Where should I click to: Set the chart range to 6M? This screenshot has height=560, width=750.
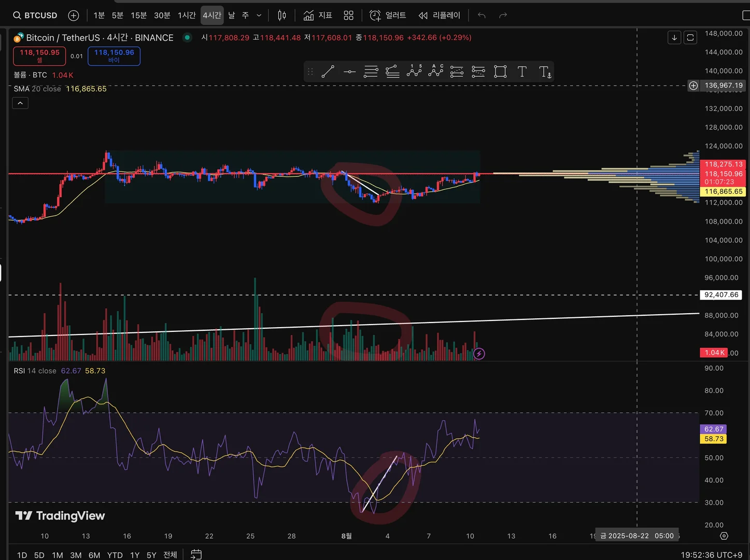(94, 555)
